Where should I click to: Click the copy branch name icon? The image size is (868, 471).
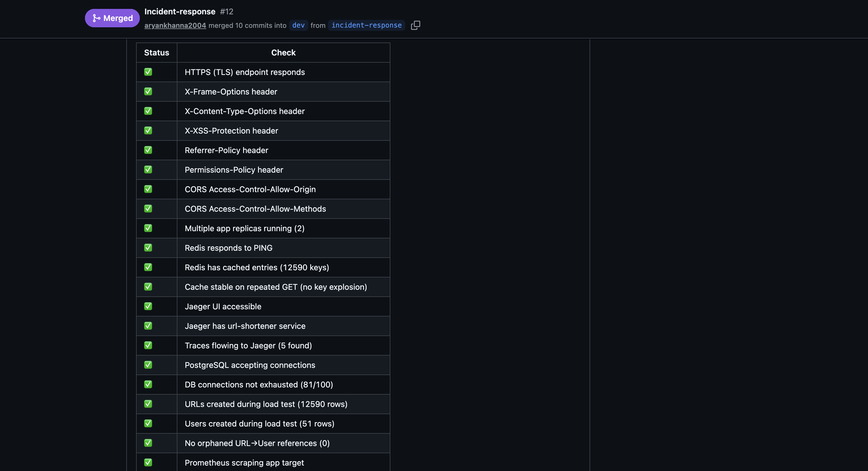click(415, 25)
